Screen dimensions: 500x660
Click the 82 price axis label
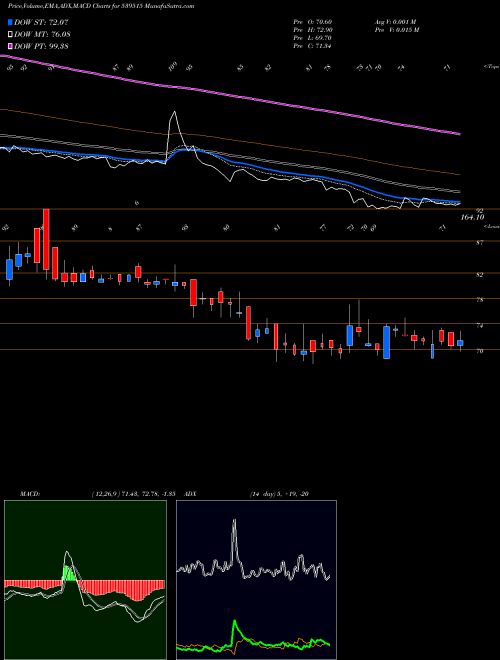[x=480, y=274]
